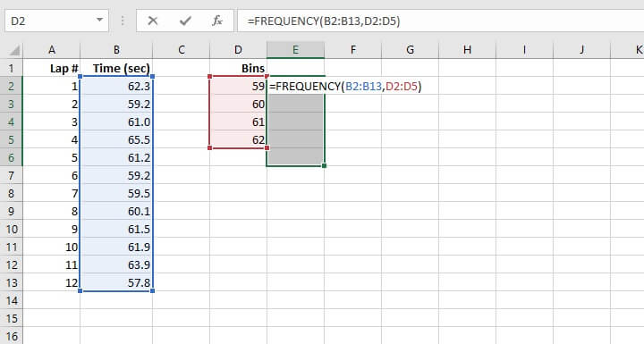
Task: Click the 'Bins' header cell
Action: [x=238, y=68]
